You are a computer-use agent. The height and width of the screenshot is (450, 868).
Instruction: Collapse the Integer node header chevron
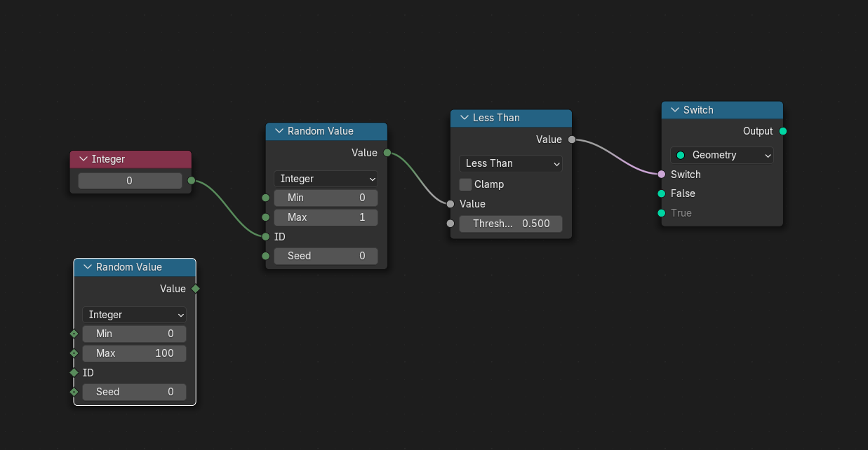(84, 160)
